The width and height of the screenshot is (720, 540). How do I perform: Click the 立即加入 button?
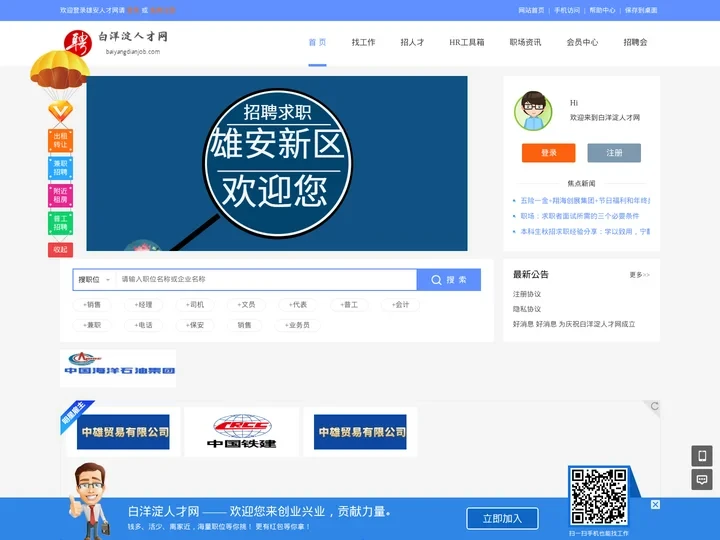502,518
